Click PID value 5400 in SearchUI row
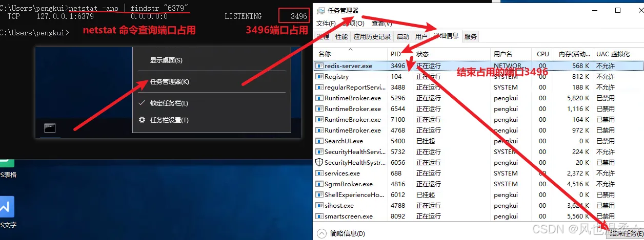 click(x=398, y=141)
